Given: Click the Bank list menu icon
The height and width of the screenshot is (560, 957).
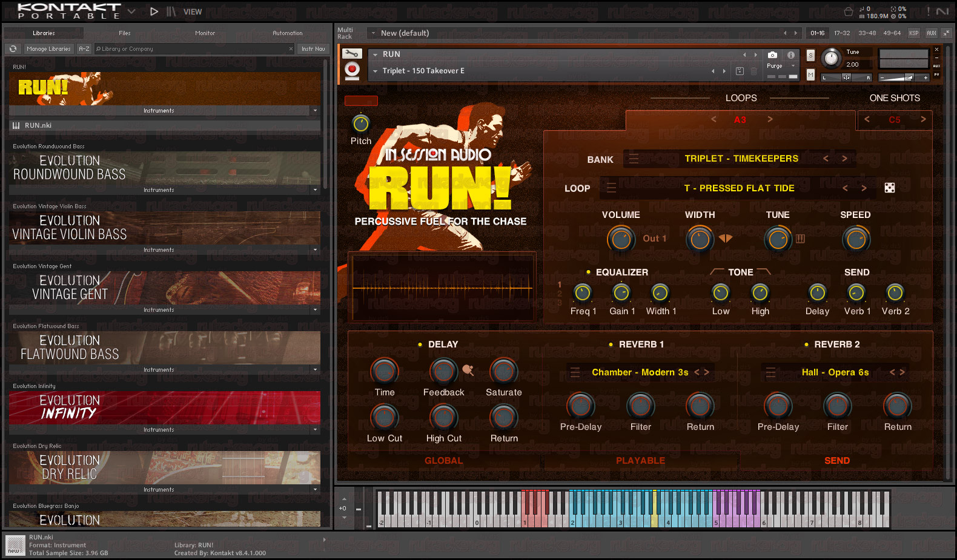Looking at the screenshot, I should [x=634, y=159].
